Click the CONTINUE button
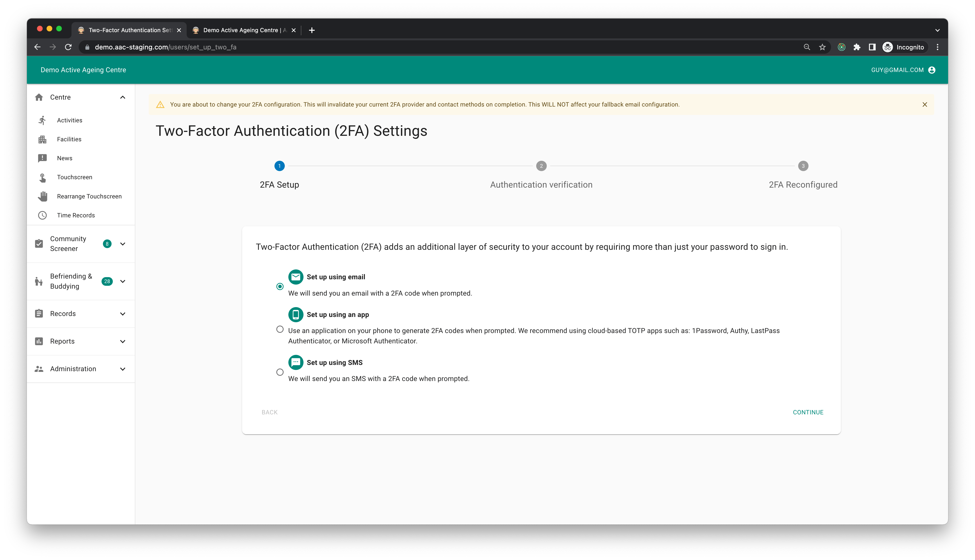 [808, 412]
